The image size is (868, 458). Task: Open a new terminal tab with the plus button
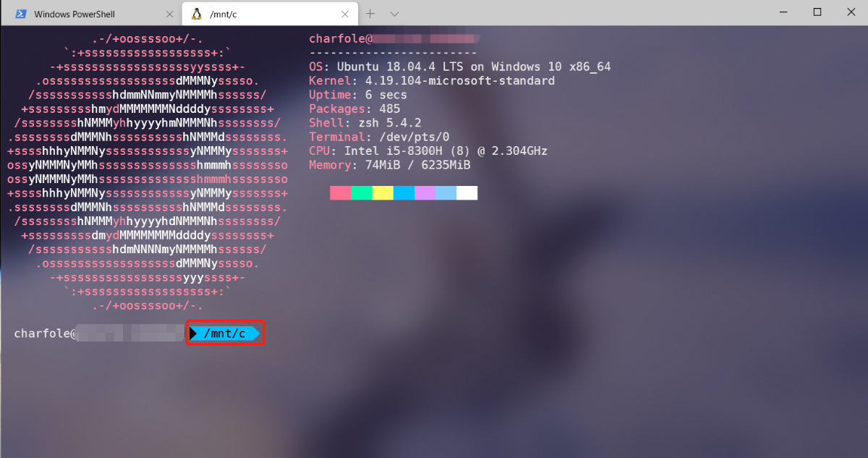click(x=370, y=14)
